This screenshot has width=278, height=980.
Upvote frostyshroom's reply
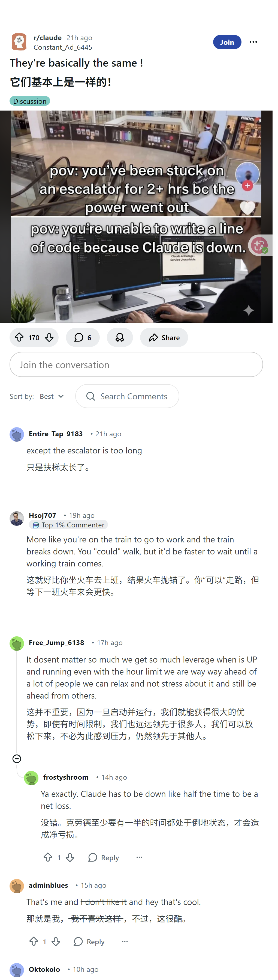48,857
